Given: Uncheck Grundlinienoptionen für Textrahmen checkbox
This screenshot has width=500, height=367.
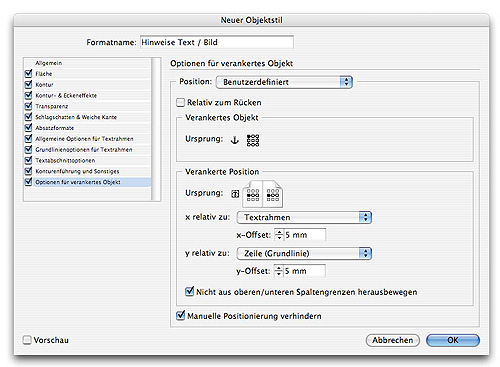Looking at the screenshot, I should tap(29, 149).
